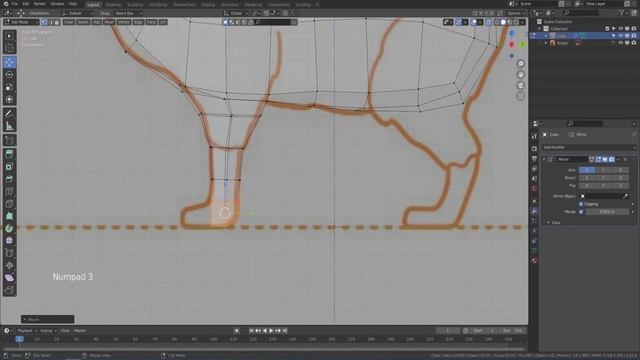Collapse the Collection row in outliner
640x360 pixels.
(540, 29)
